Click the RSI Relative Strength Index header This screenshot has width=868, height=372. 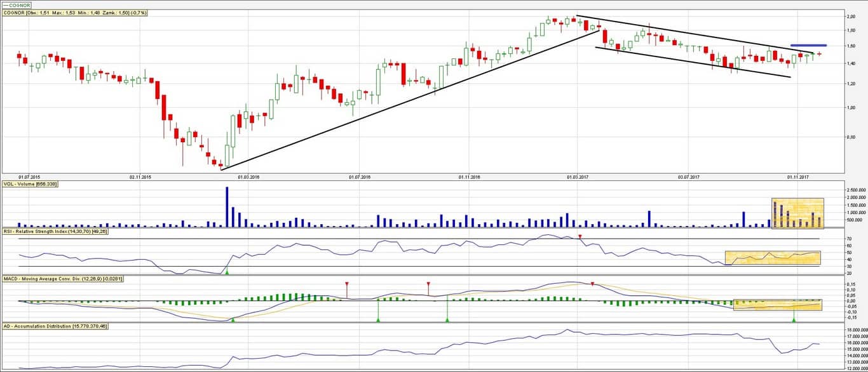point(63,232)
